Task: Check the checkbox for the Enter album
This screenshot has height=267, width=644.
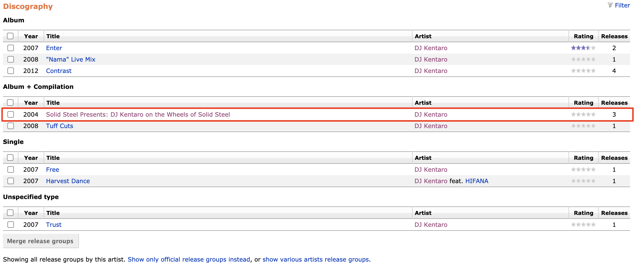Action: coord(10,48)
